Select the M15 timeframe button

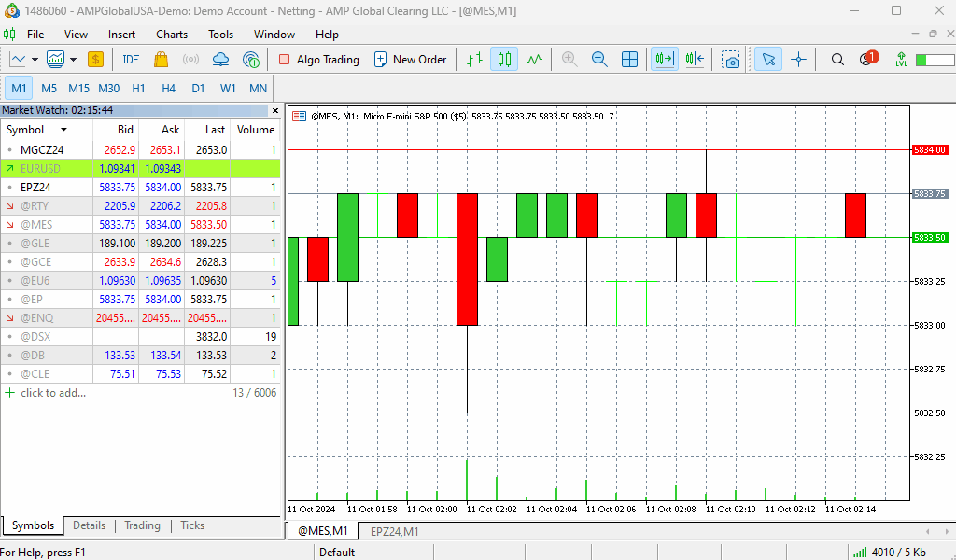click(x=78, y=89)
